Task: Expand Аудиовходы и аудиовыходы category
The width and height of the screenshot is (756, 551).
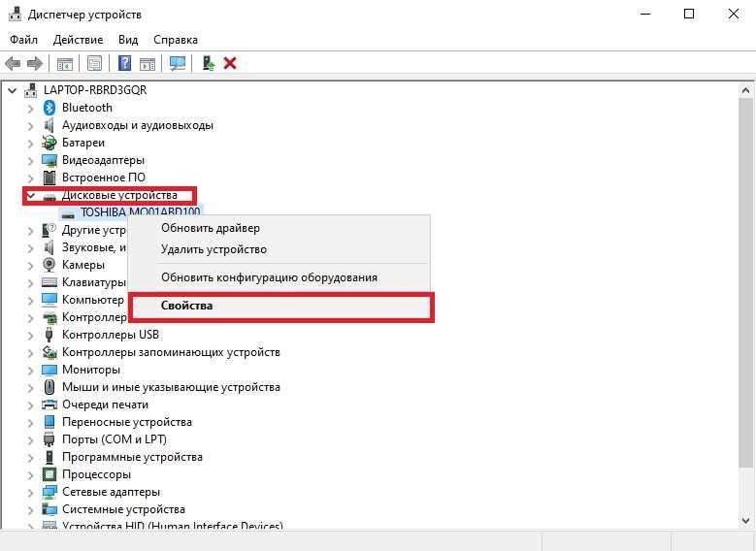Action: click(x=30, y=126)
